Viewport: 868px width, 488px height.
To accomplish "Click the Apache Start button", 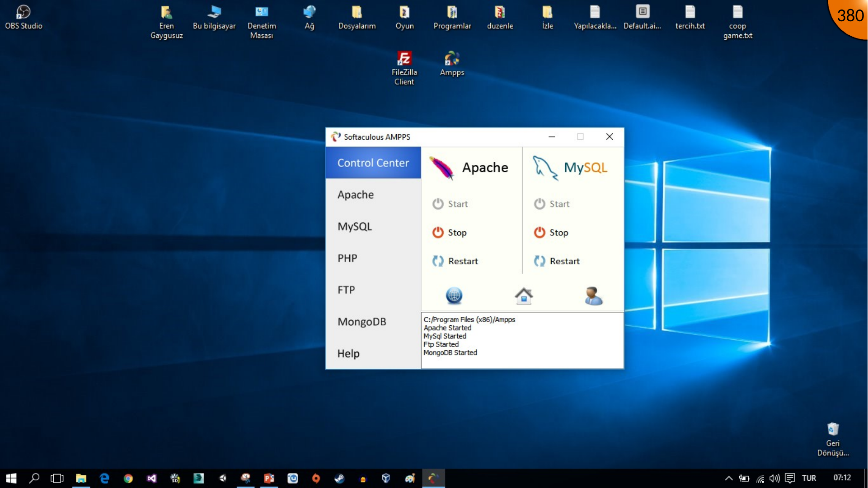I will point(450,204).
